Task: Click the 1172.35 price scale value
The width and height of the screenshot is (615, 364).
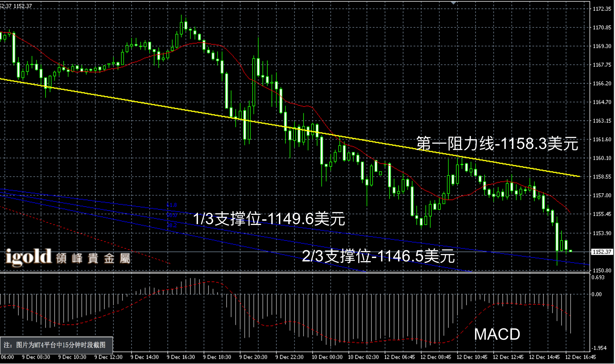Action: click(x=602, y=9)
